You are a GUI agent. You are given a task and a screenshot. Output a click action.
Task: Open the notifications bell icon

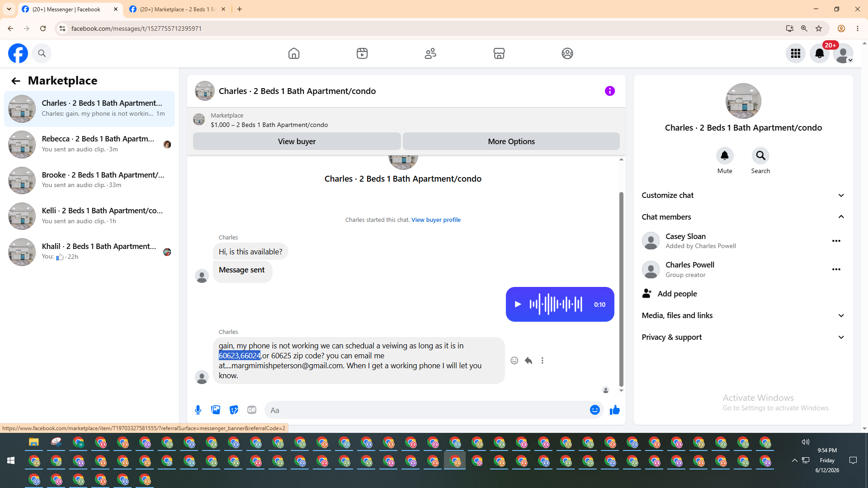[820, 53]
